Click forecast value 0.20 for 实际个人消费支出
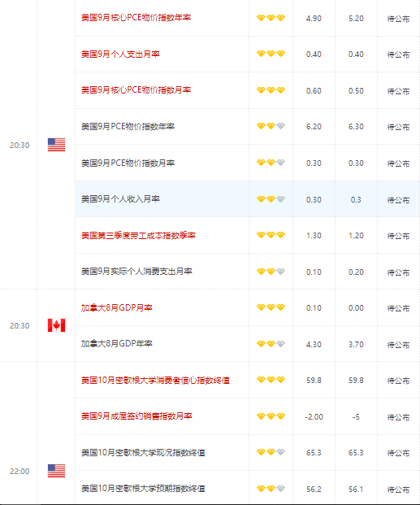 point(356,272)
